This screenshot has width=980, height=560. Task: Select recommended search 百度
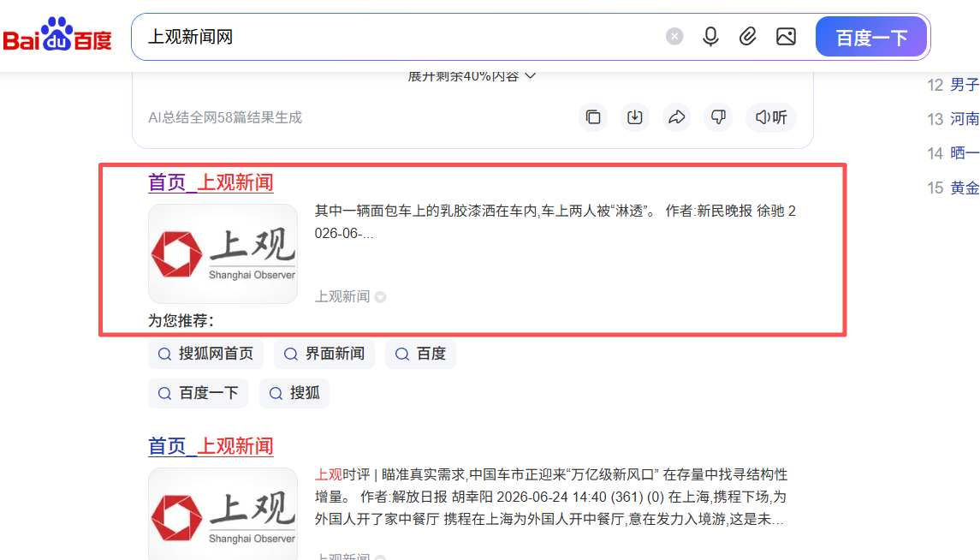pyautogui.click(x=420, y=354)
